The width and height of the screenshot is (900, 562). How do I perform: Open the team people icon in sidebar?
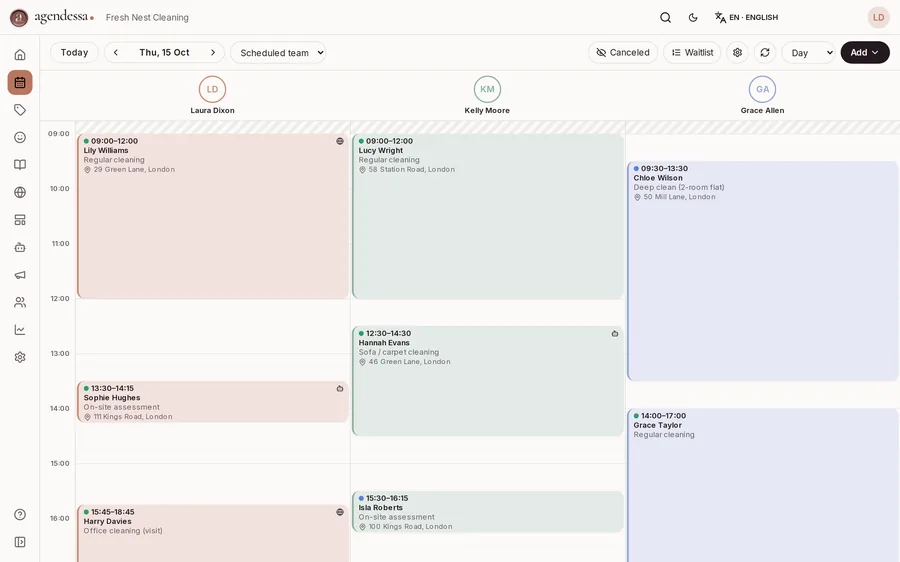(20, 303)
